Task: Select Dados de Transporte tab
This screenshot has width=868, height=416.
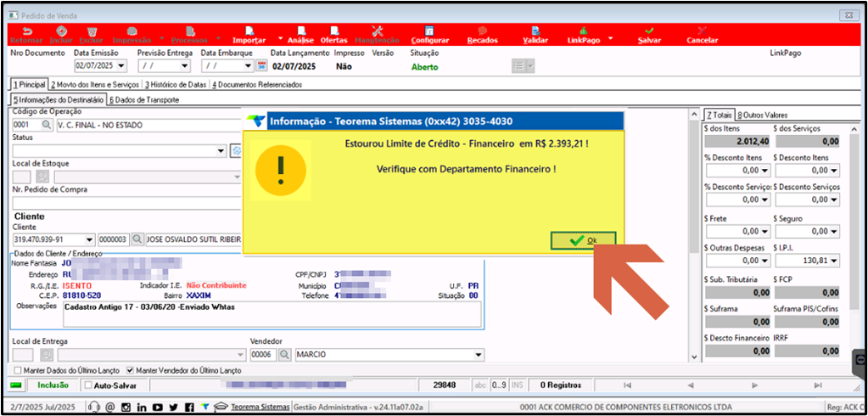Action: point(144,99)
